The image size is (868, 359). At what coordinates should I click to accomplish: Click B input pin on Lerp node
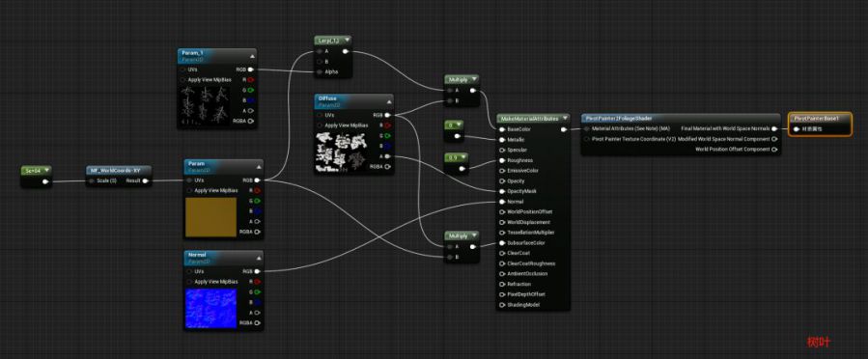(x=319, y=62)
